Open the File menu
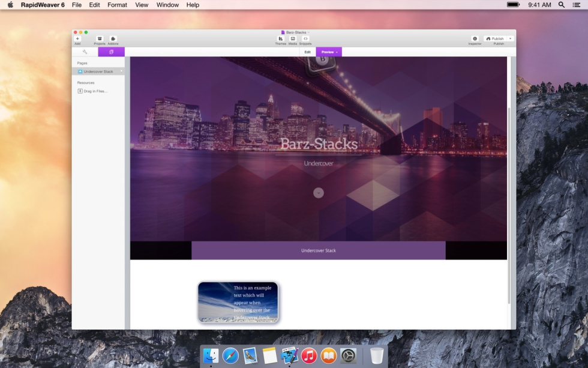Viewport: 588px width, 368px height. pyautogui.click(x=77, y=5)
